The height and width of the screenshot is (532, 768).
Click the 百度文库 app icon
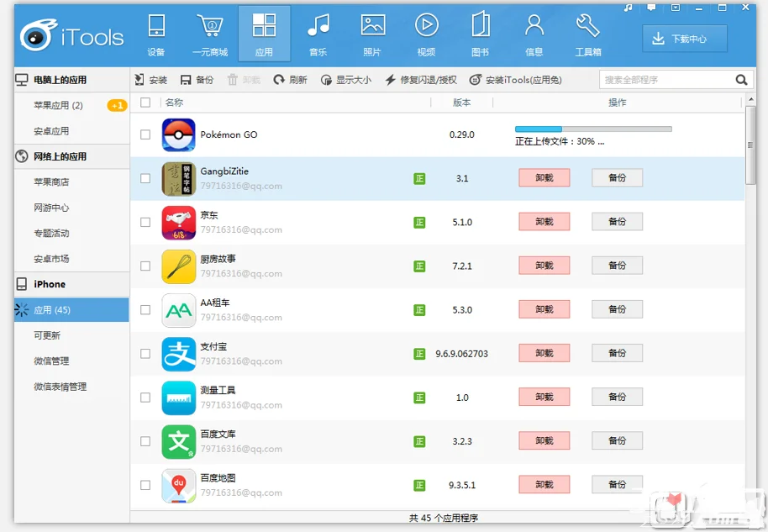[x=179, y=441]
